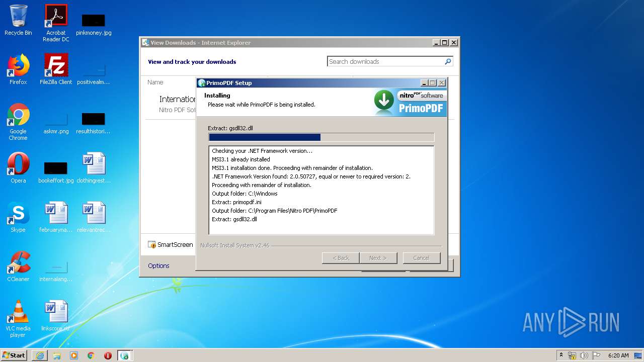Viewport: 644px width, 362px height.
Task: Select the positivealm desktop file
Action: [94, 73]
